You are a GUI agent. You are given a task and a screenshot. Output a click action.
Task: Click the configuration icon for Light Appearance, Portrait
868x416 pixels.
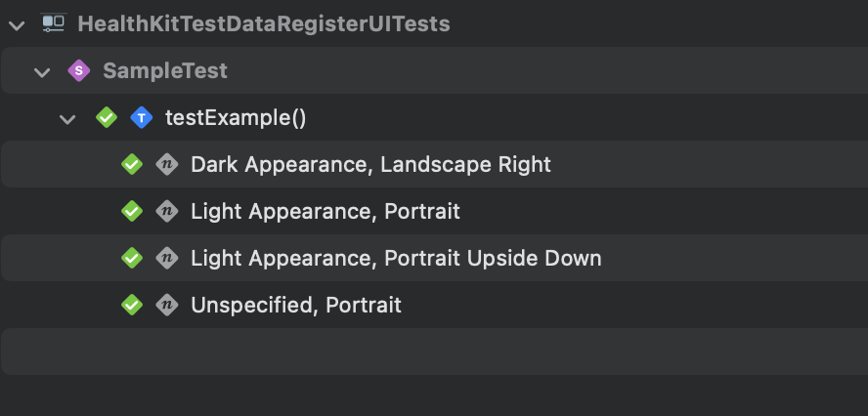[166, 211]
